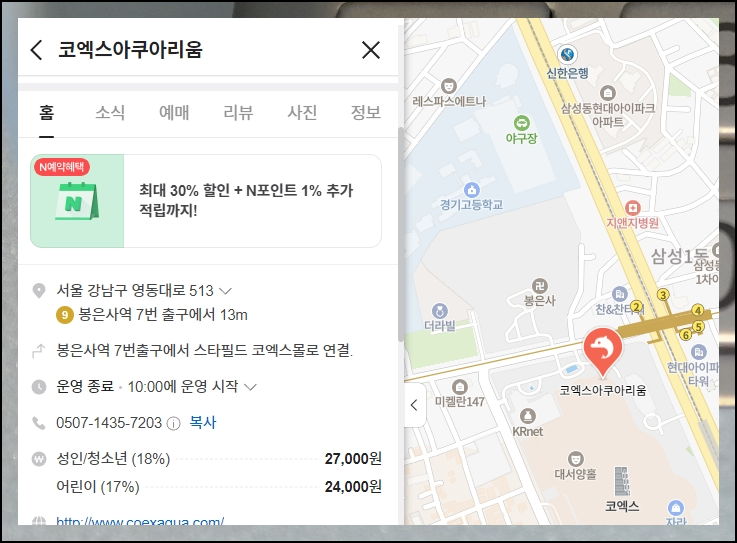Select the 삼성동현대아이파크 아파트 icon
Viewport: 737px width, 543px height.
click(x=608, y=93)
